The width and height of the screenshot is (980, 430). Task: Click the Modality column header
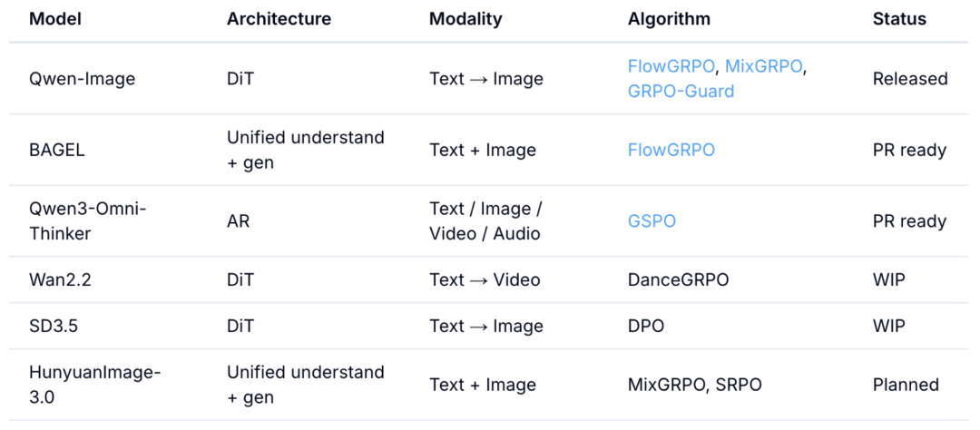pyautogui.click(x=465, y=19)
